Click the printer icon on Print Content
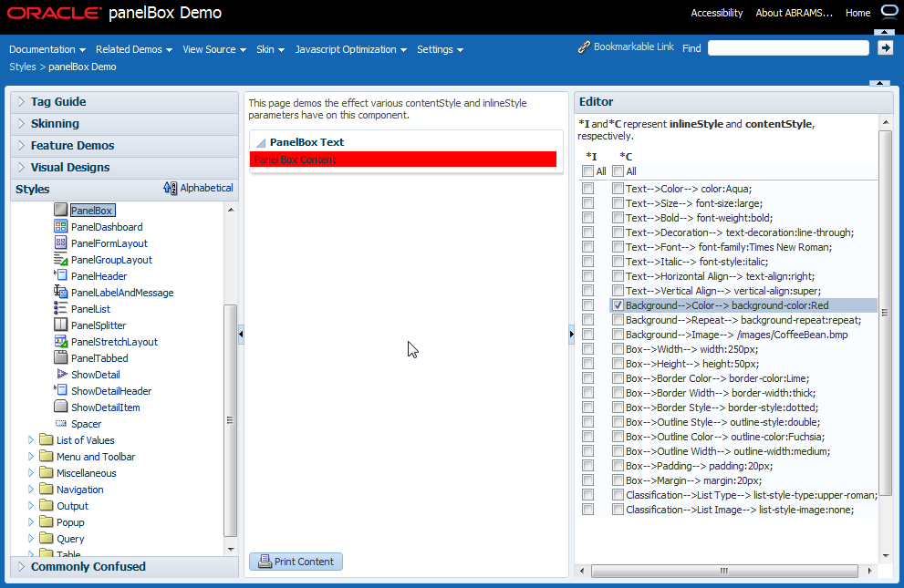Screen dimensions: 904x588 (x=265, y=561)
